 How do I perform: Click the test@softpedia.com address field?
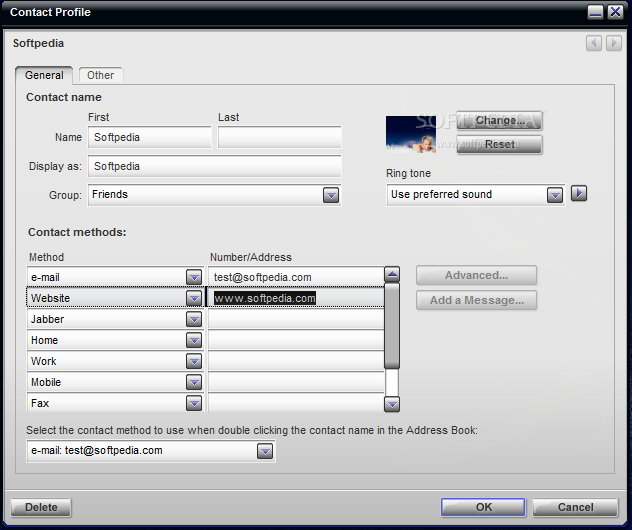(296, 277)
